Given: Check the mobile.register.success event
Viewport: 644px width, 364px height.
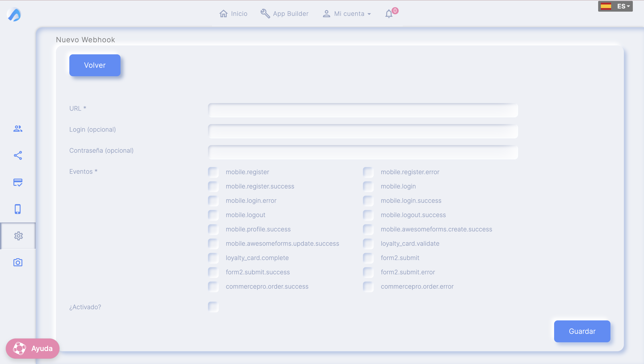Looking at the screenshot, I should [213, 186].
